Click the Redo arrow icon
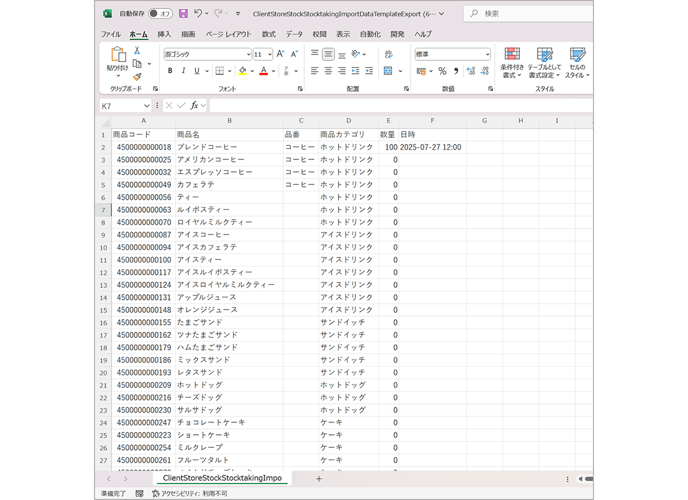Screen dimensions: 688x500 point(218,14)
